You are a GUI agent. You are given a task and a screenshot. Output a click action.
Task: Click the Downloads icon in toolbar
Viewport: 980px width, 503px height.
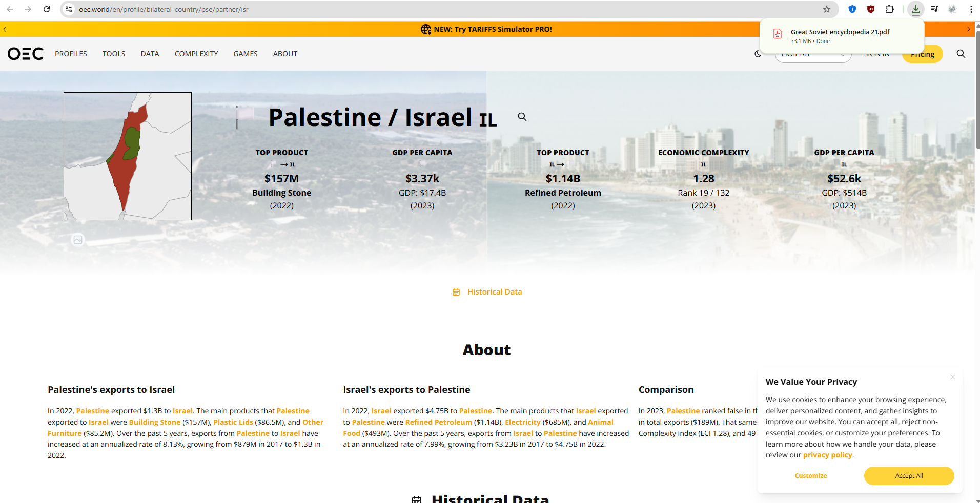click(916, 9)
